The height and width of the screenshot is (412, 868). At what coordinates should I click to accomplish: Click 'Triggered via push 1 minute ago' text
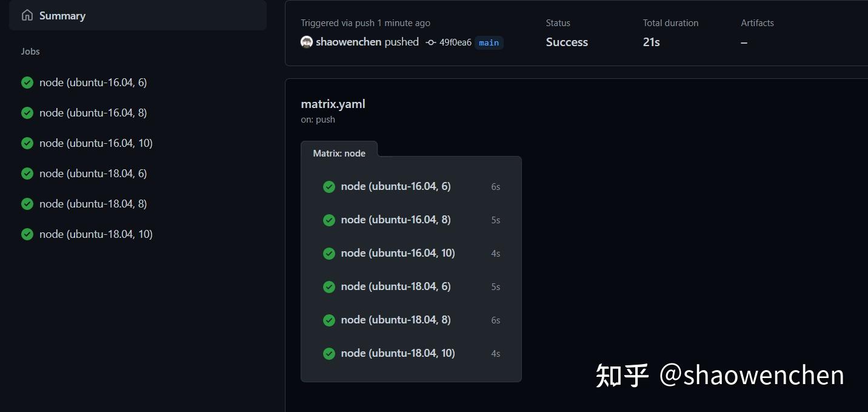[366, 23]
